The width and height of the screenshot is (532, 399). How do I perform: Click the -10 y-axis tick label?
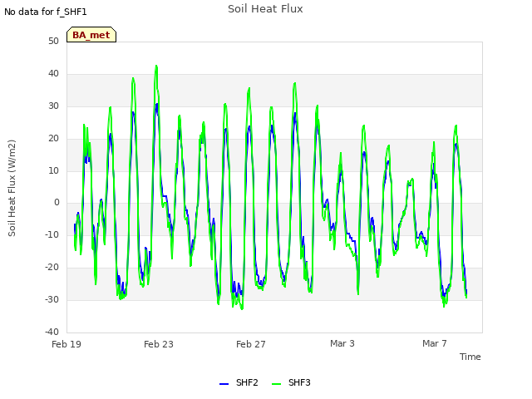(52, 234)
